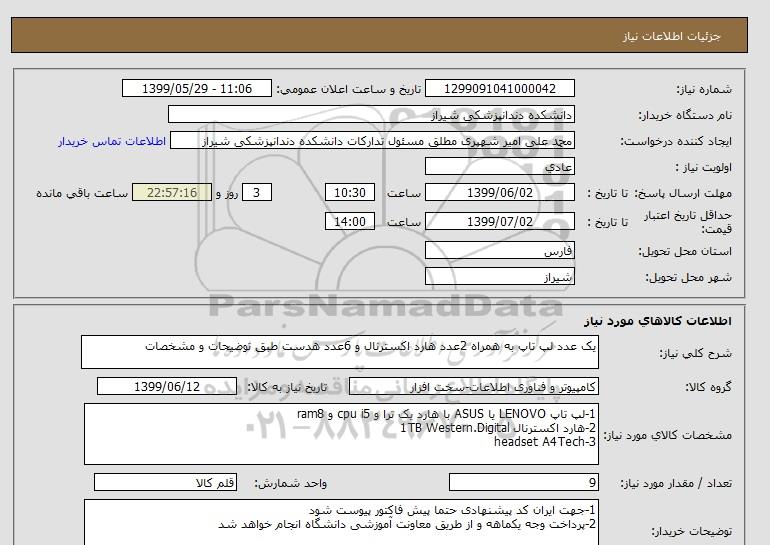Image resolution: width=770 pixels, height=545 pixels.
Task: Click the remaining days field showing 3
Action: pyautogui.click(x=256, y=192)
